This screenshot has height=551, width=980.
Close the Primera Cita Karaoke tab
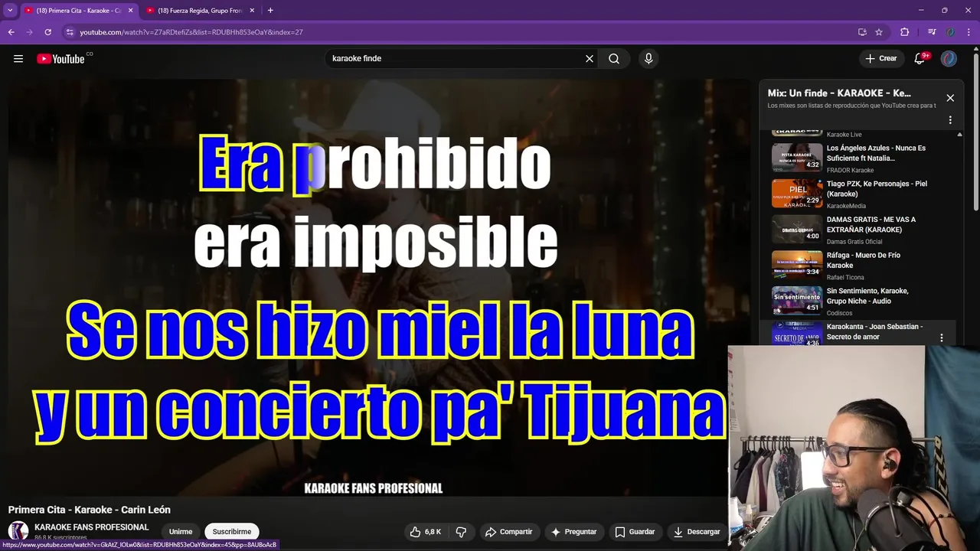pyautogui.click(x=130, y=11)
